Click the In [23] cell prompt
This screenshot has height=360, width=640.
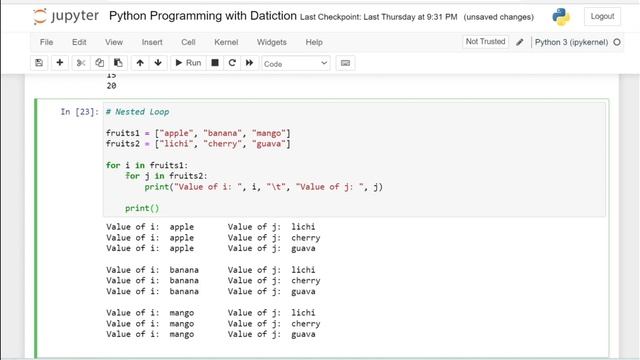point(80,112)
